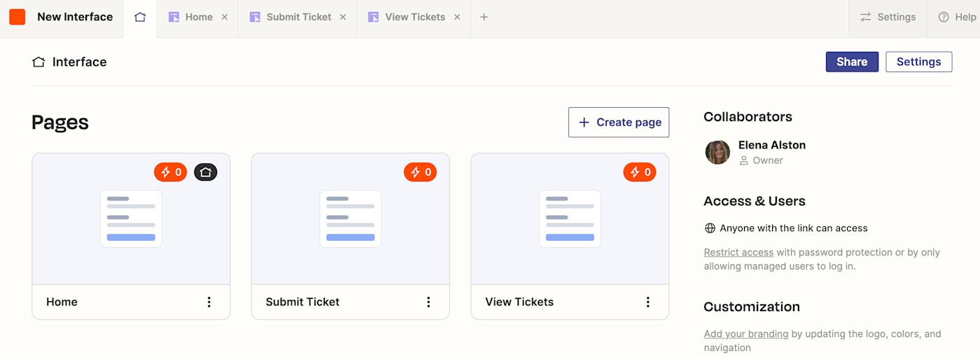This screenshot has width=980, height=358.
Task: Add a new tab with plus icon
Action: pyautogui.click(x=484, y=17)
